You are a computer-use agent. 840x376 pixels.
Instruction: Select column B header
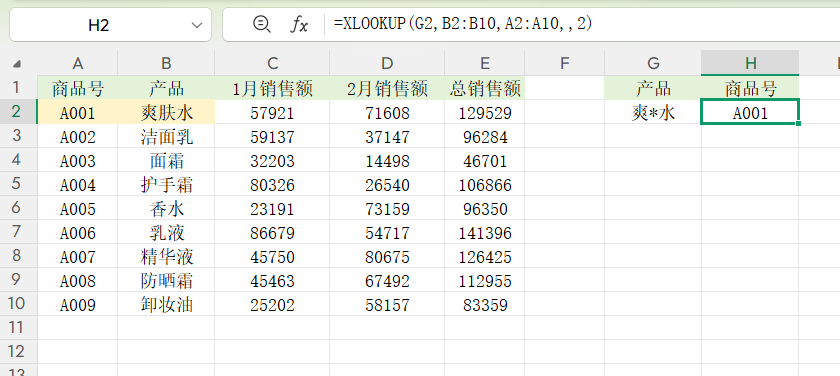pos(166,63)
